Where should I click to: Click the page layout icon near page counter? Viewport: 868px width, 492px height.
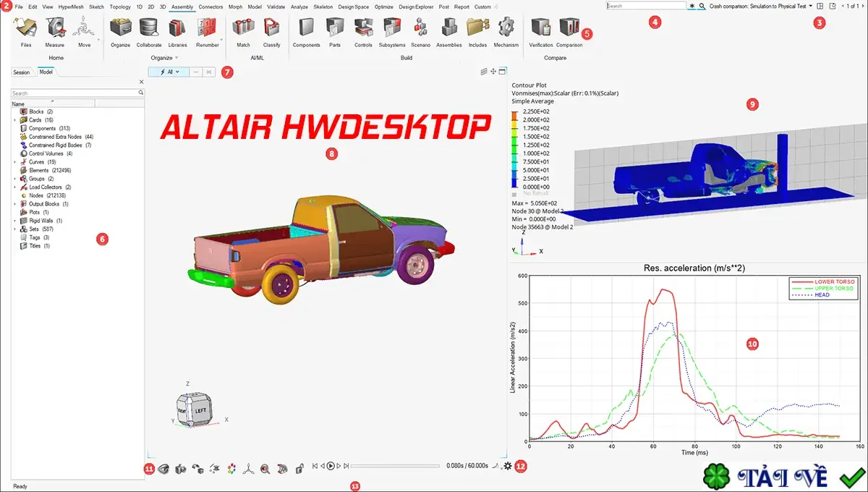click(820, 6)
